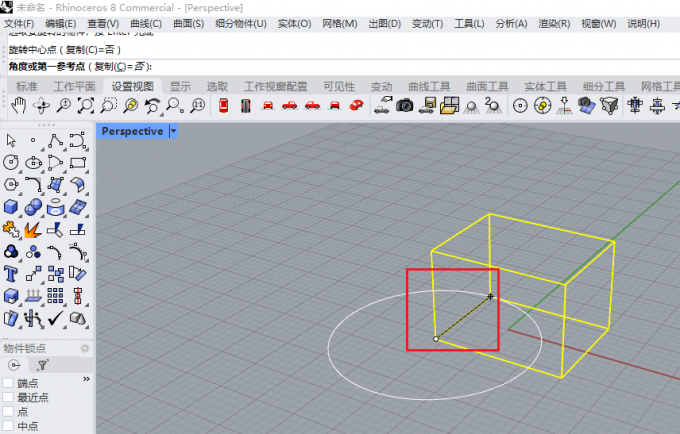Open the 查看(V) menu
The height and width of the screenshot is (434, 680).
103,24
